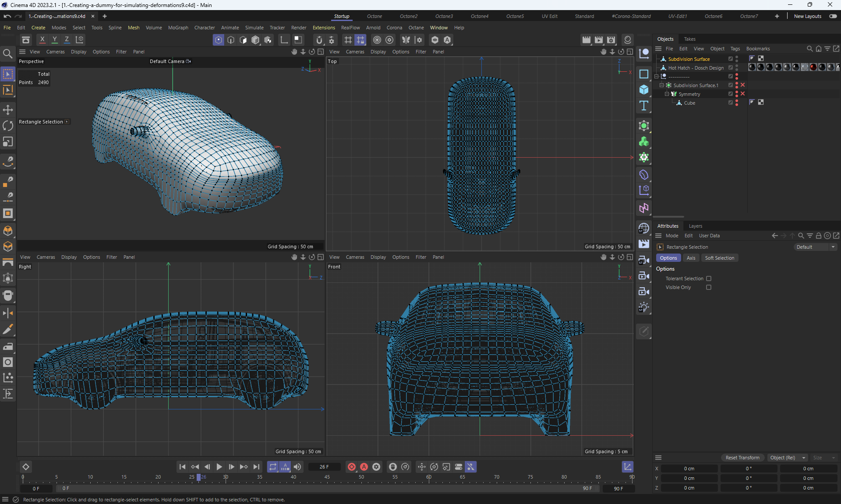Viewport: 841px width, 504px height.
Task: Click the Enable Snap magnet icon
Action: click(x=319, y=40)
